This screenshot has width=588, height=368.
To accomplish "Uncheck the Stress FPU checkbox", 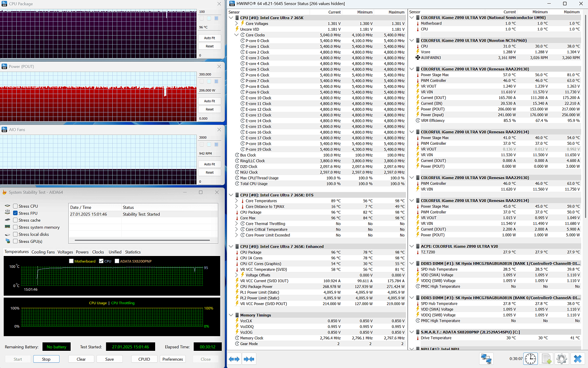I will pos(15,213).
